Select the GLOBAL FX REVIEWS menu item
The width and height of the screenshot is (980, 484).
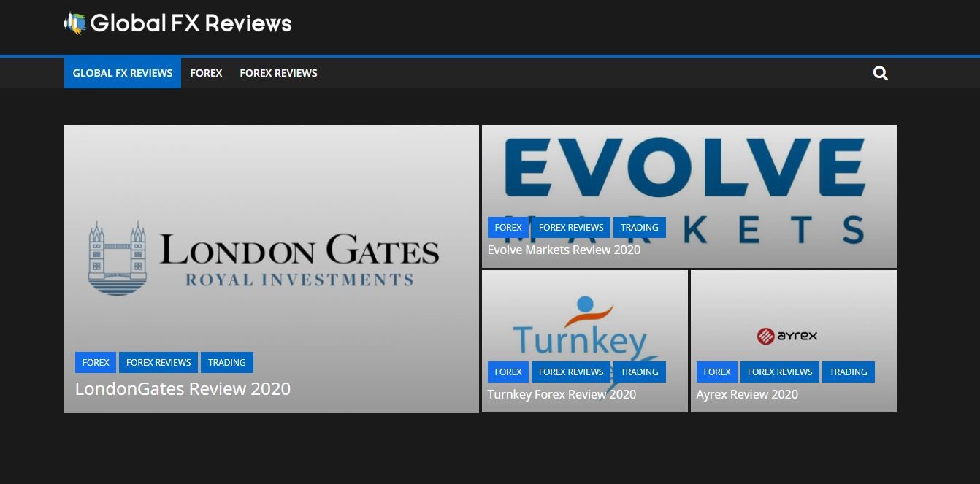click(123, 73)
